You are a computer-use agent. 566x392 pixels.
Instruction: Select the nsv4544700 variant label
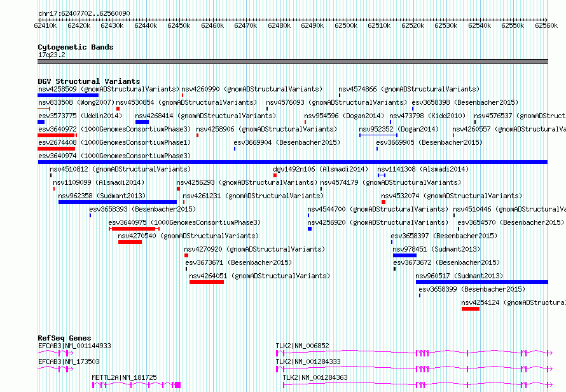click(378, 209)
